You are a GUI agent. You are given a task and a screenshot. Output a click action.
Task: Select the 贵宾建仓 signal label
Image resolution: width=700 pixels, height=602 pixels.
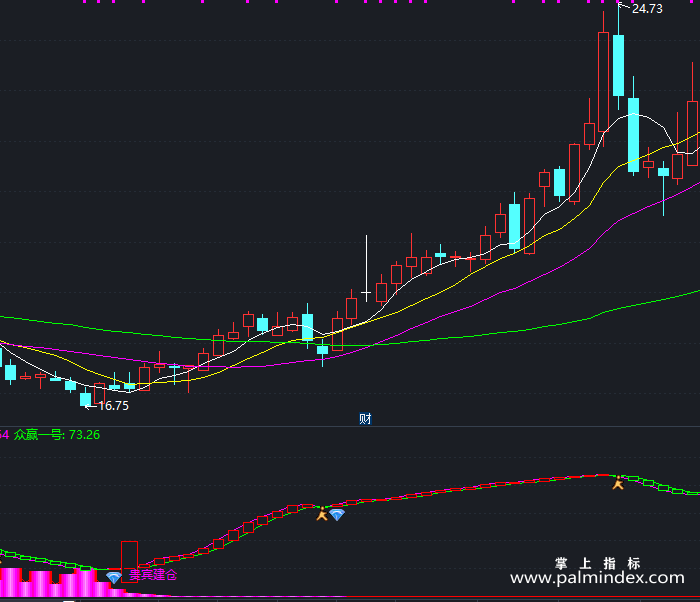coord(153,574)
